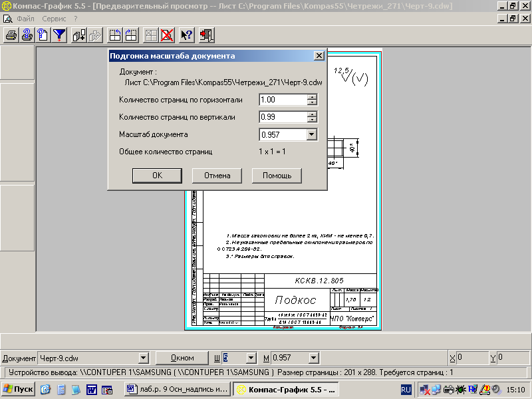Click OK in scale fitting dialog
Viewport: 532px width, 399px height.
point(157,176)
